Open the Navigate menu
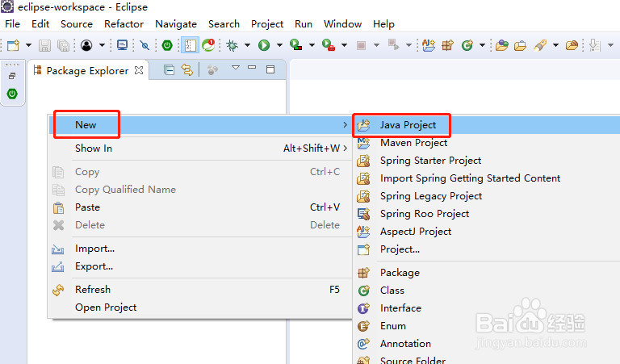 (176, 24)
